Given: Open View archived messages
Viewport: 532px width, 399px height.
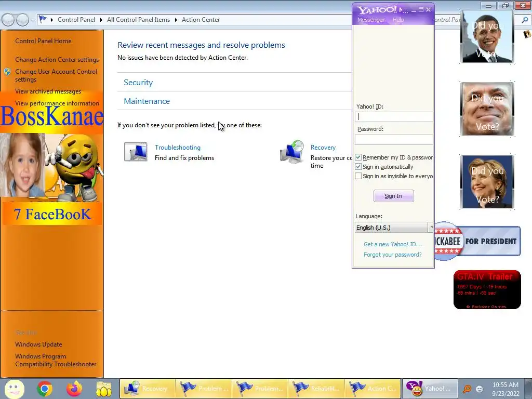Looking at the screenshot, I should pos(48,91).
